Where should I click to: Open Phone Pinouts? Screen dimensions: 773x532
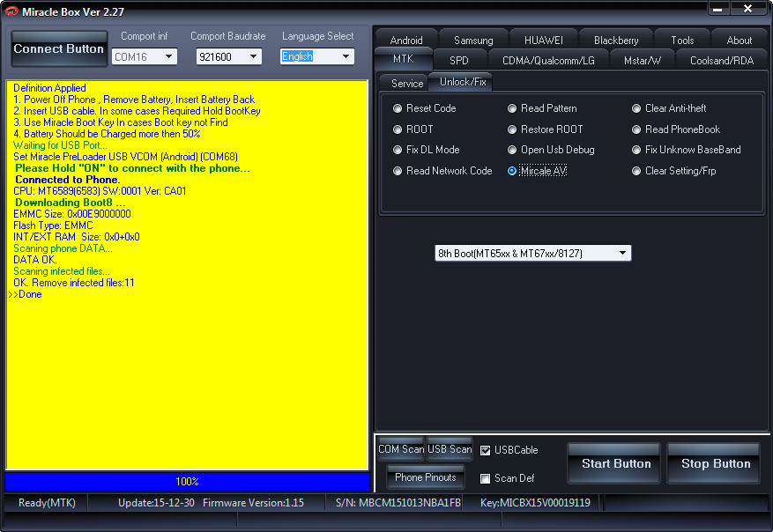(425, 477)
